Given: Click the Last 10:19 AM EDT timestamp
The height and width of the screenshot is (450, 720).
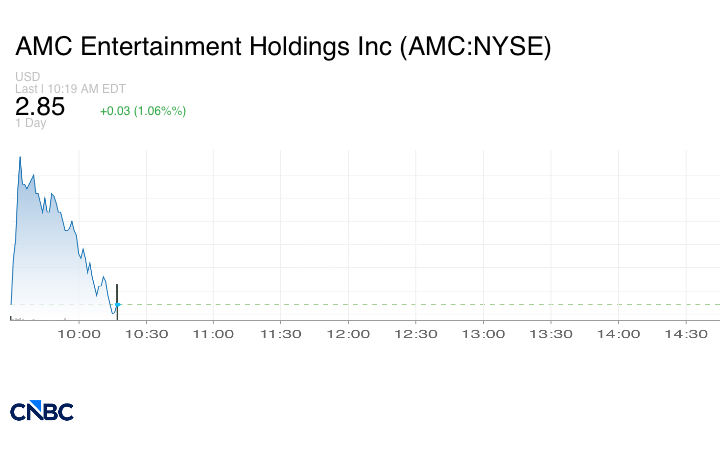Looking at the screenshot, I should [x=70, y=89].
